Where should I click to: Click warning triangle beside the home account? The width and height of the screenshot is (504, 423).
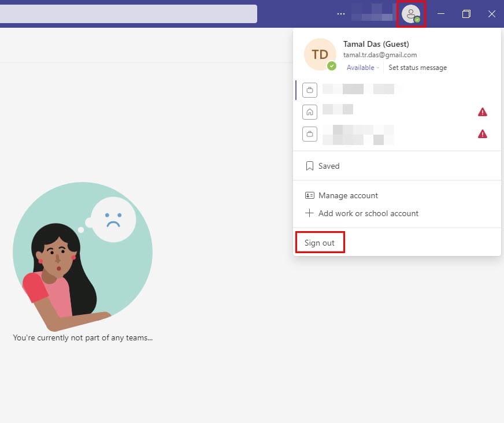point(483,112)
